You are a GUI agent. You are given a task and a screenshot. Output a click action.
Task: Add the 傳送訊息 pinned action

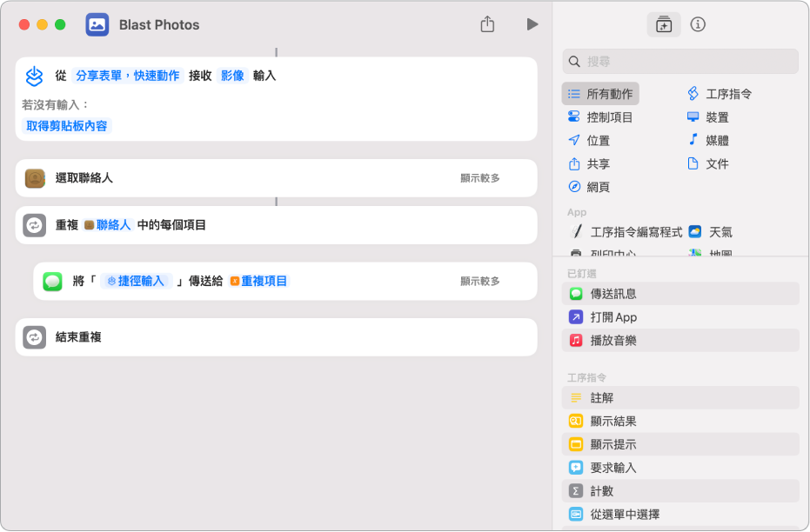[x=679, y=294]
